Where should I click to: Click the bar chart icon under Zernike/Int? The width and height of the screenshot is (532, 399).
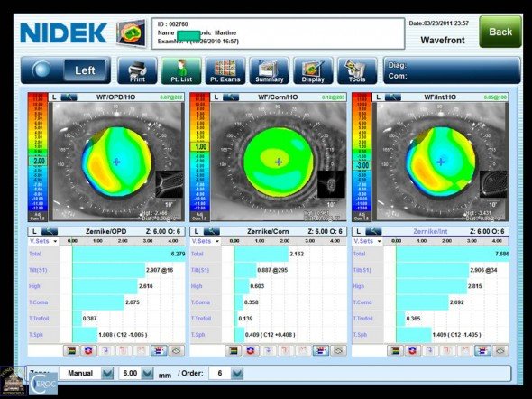(x=482, y=350)
